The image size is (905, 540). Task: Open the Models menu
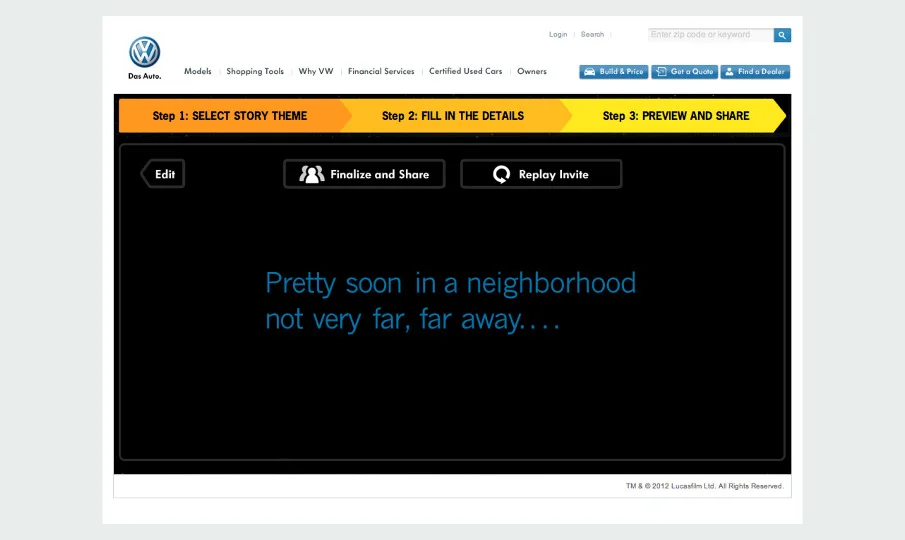(x=197, y=72)
